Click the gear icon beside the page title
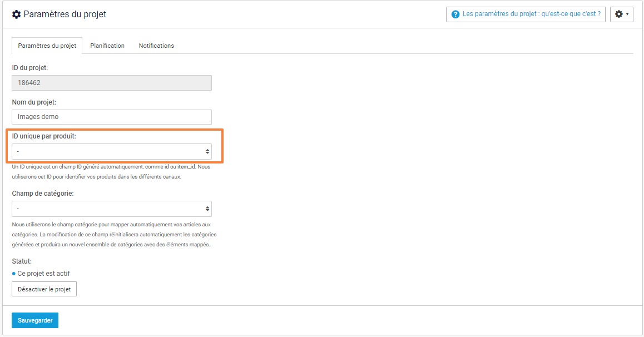This screenshot has height=337, width=644. coord(17,14)
